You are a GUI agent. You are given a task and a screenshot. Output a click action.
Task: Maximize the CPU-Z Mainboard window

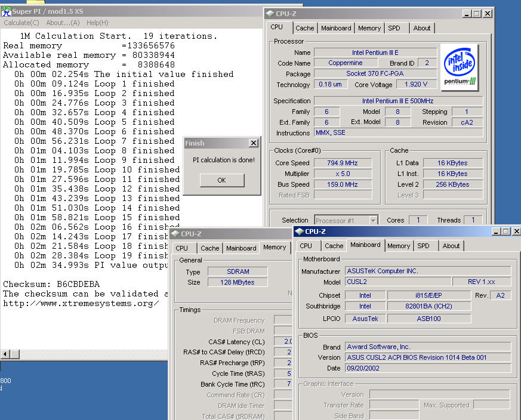pos(506,231)
